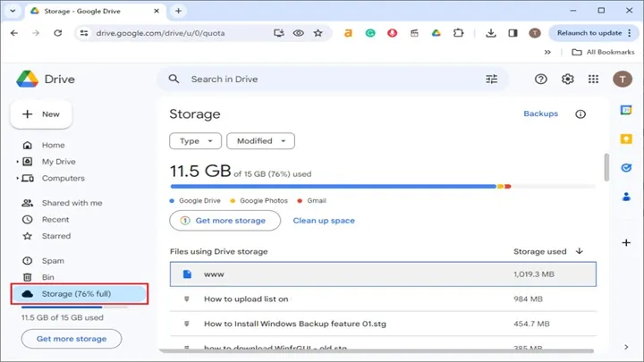The height and width of the screenshot is (362, 644).
Task: Click the Amazon extension icon
Action: [348, 33]
